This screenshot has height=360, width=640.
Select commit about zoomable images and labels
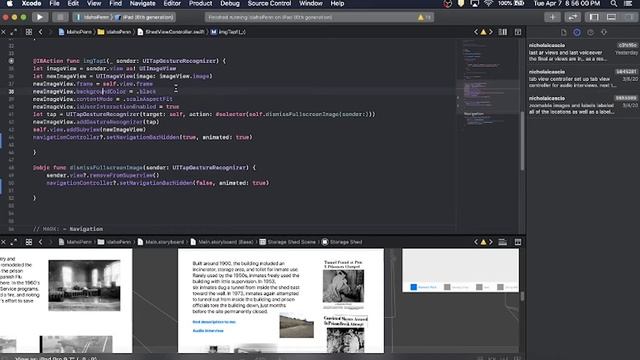583,105
